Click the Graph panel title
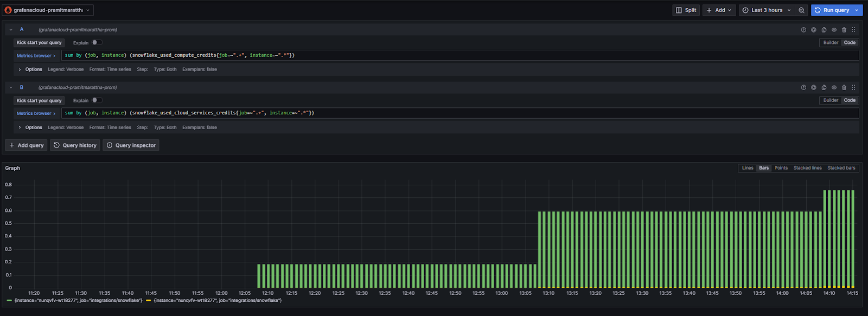 click(x=12, y=168)
